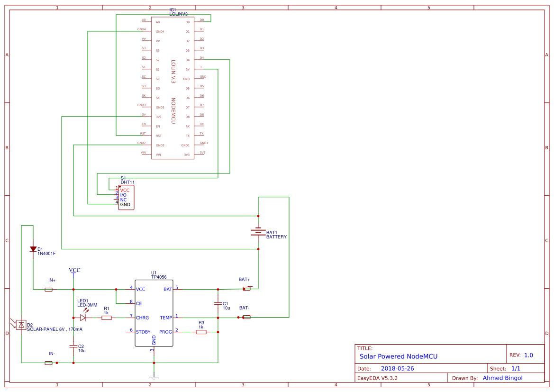Select the NodeMCU LOLIN V.3 module IC1

(172, 88)
